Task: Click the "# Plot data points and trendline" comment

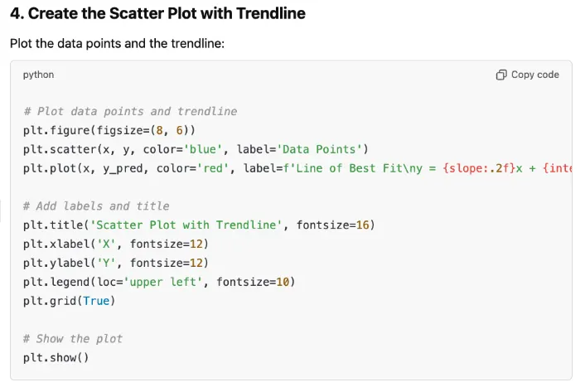Action: [x=130, y=111]
